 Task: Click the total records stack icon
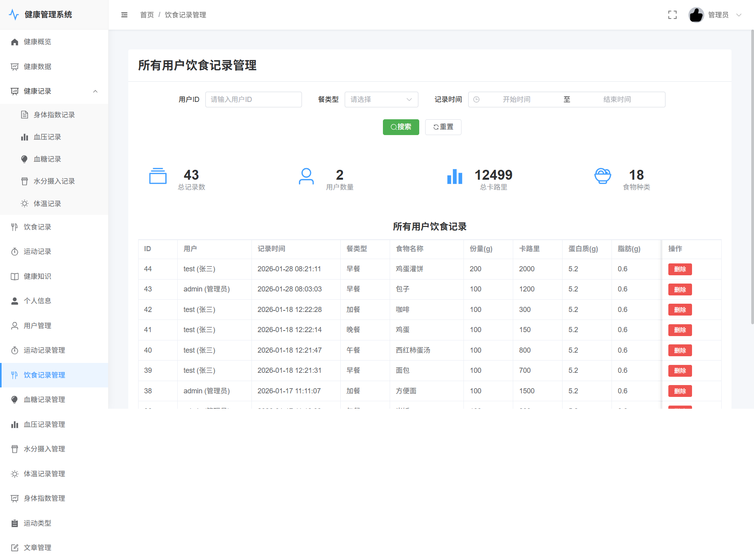click(x=158, y=176)
